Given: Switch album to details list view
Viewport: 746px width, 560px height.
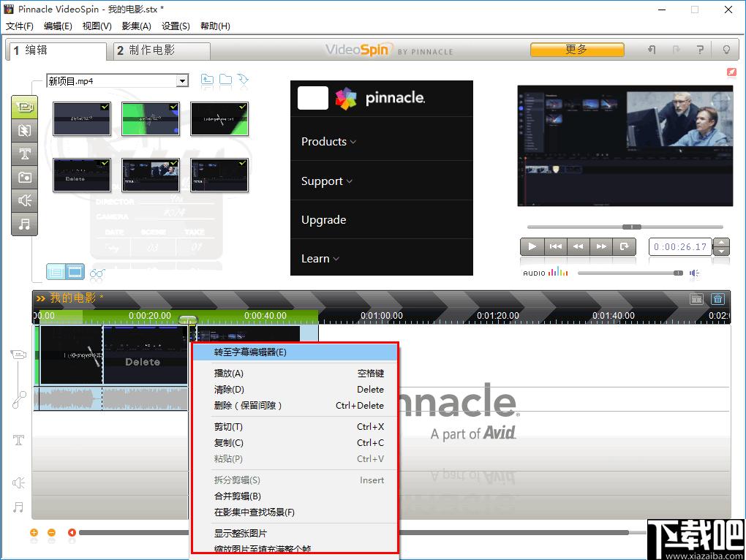Looking at the screenshot, I should click(x=56, y=272).
